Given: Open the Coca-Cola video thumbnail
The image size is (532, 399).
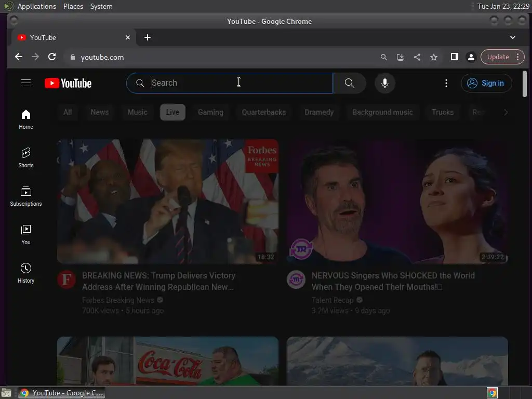Looking at the screenshot, I should tap(168, 361).
